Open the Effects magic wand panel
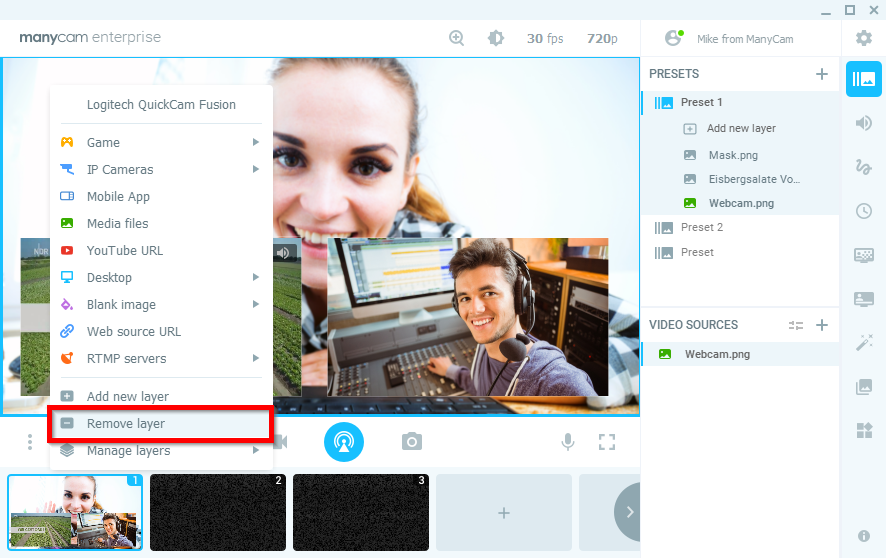Viewport: 886px width, 558px height. 863,342
